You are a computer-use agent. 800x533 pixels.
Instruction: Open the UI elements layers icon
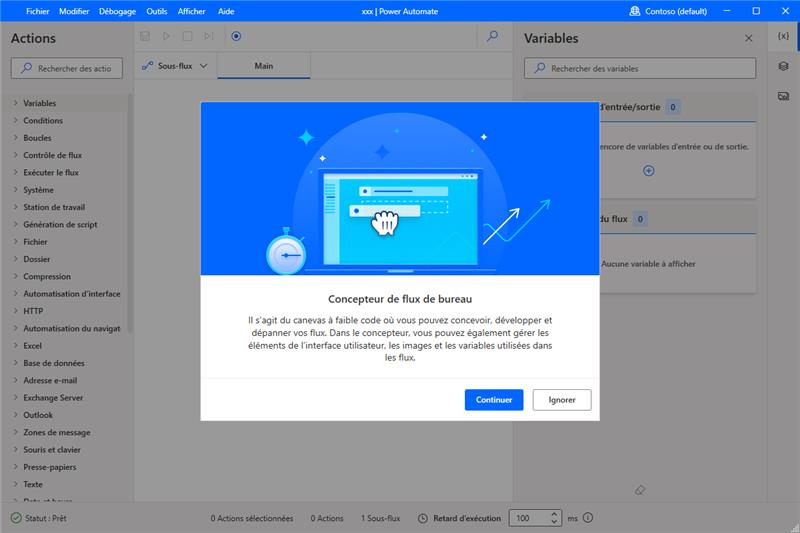783,66
